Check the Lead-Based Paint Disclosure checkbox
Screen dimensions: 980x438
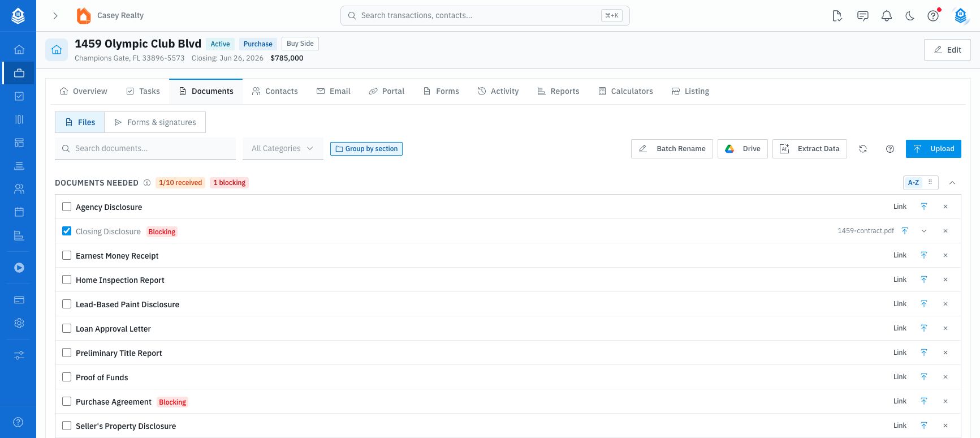pos(67,304)
